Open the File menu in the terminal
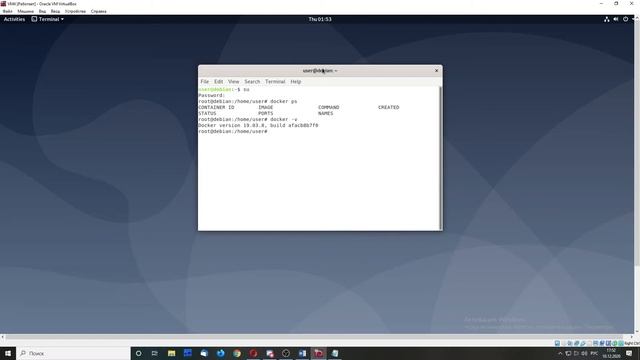 coord(204,82)
